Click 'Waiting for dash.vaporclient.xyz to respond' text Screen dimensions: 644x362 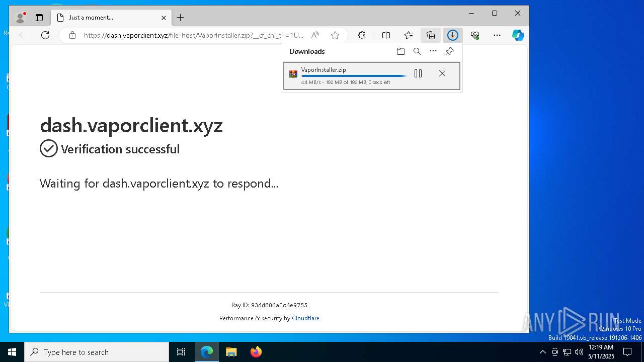point(159,184)
